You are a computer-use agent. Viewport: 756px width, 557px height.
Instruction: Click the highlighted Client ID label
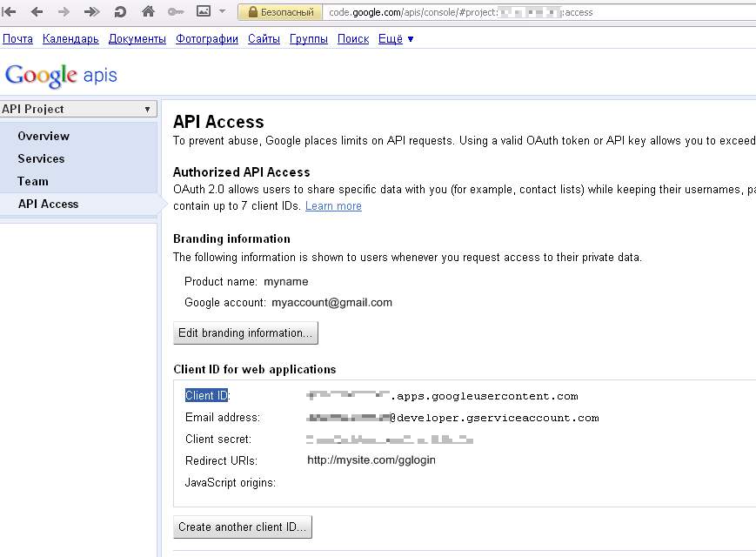[x=206, y=395]
